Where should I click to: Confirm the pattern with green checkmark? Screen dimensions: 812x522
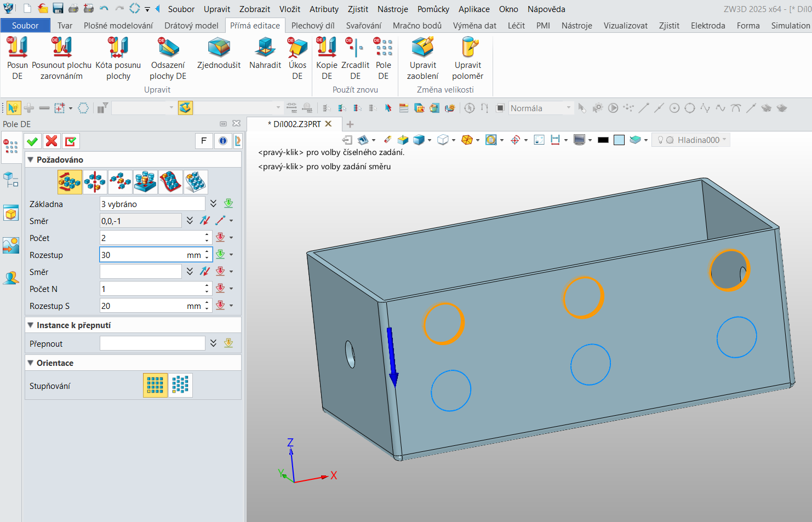coord(33,141)
